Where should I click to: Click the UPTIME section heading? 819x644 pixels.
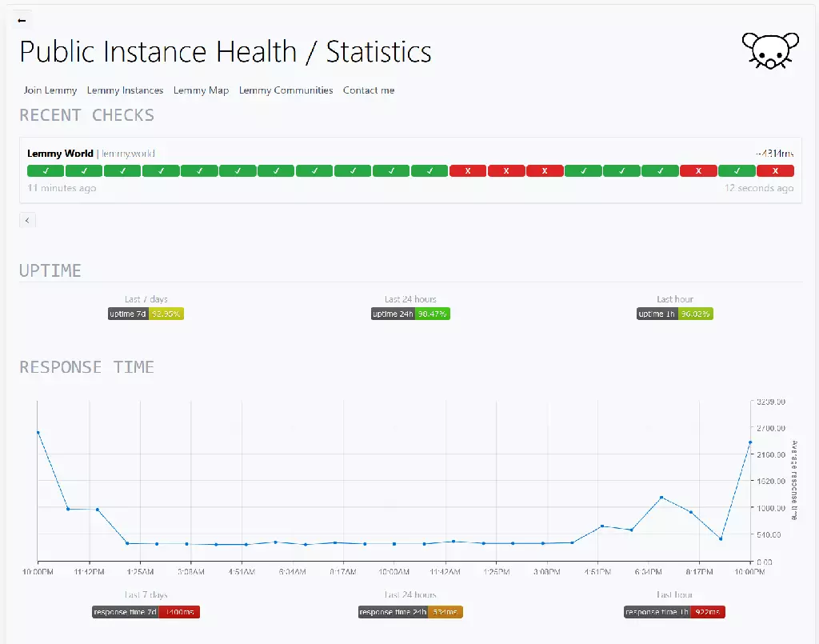50,270
